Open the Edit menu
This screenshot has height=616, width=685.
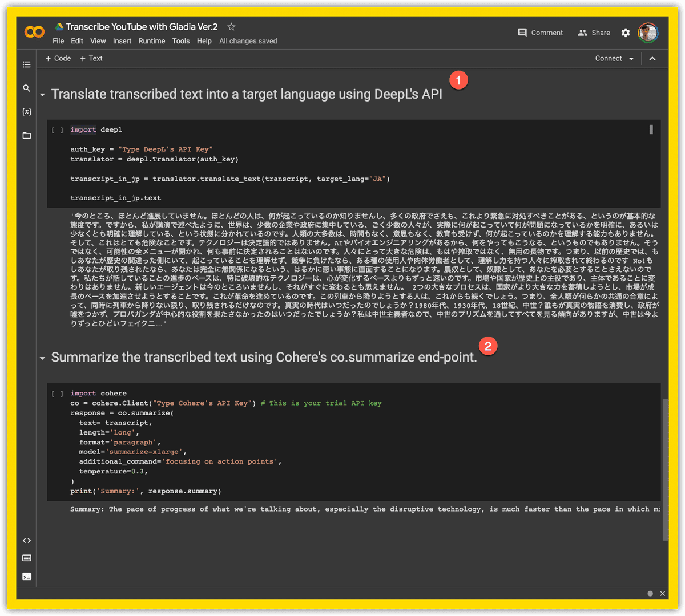(x=77, y=41)
